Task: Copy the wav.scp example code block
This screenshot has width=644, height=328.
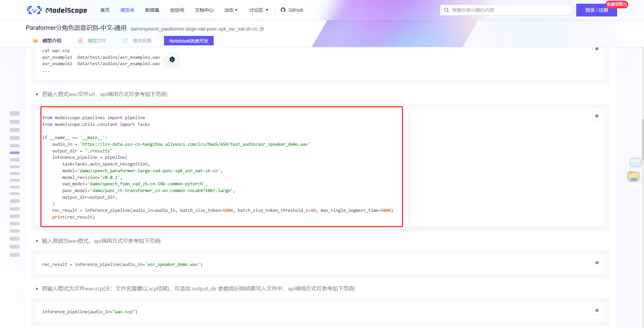Action: 597,49
